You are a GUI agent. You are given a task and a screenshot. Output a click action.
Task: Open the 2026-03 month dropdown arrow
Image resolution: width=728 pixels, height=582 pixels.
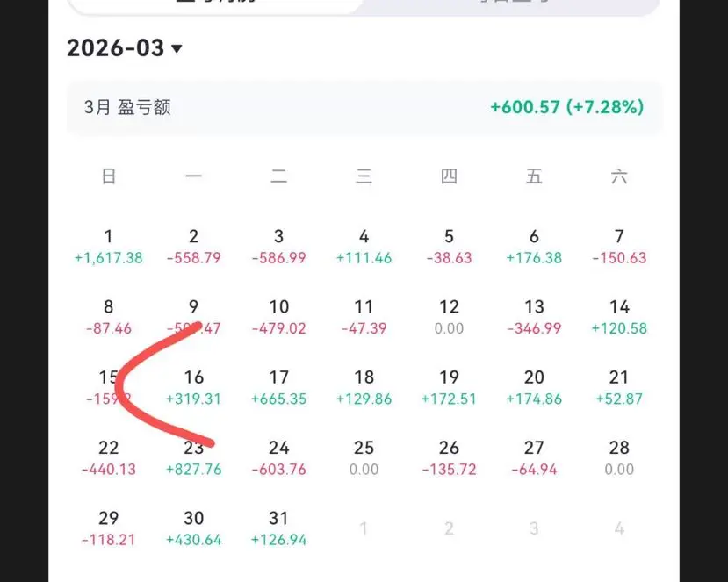177,48
